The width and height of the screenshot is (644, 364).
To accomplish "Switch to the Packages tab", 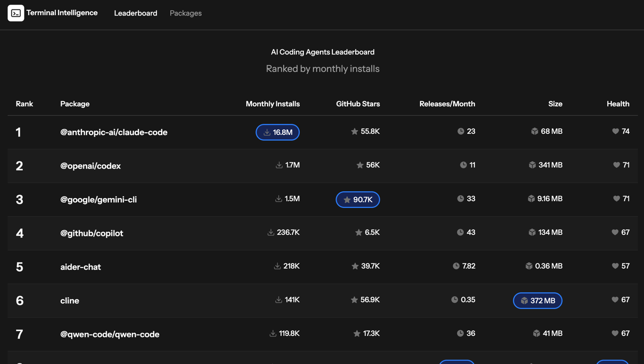I will pyautogui.click(x=186, y=13).
